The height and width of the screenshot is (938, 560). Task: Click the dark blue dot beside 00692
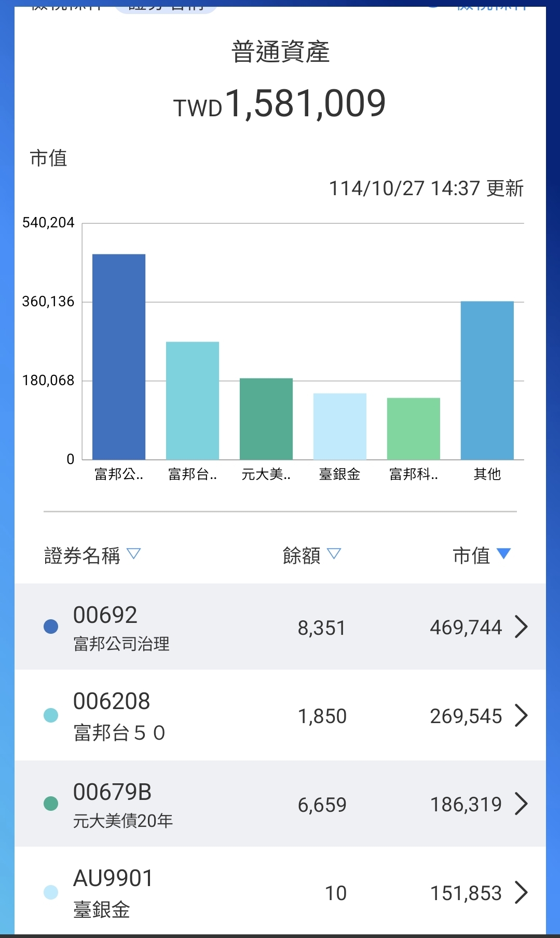[x=51, y=627]
